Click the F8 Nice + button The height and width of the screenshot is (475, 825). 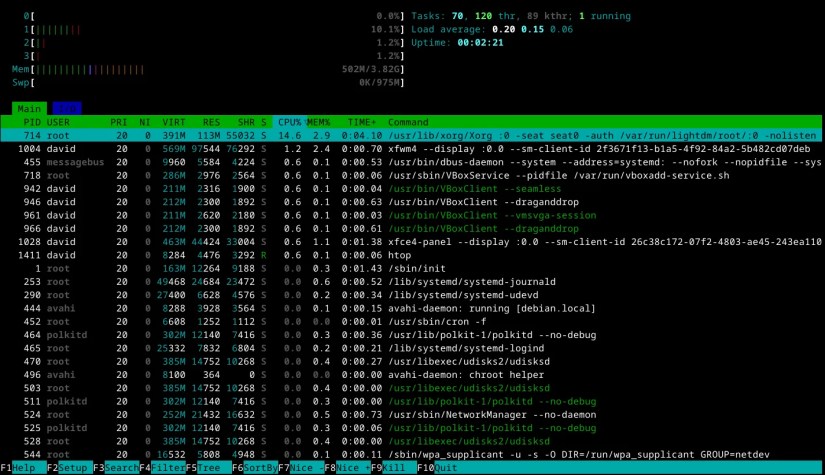point(347,468)
